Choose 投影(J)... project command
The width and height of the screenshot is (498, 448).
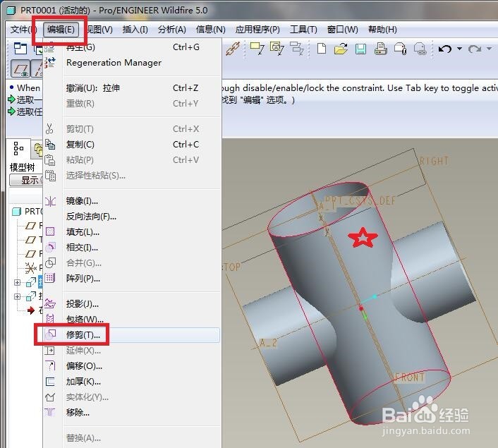pyautogui.click(x=132, y=304)
